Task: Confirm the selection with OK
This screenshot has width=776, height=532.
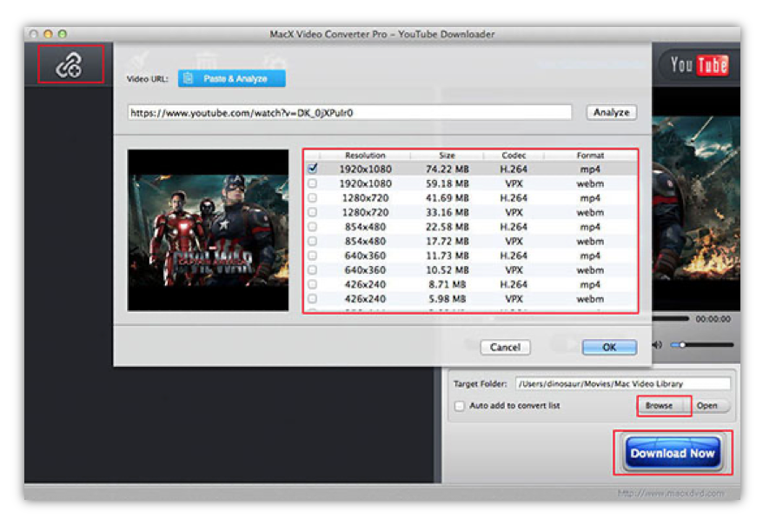Action: 609,348
